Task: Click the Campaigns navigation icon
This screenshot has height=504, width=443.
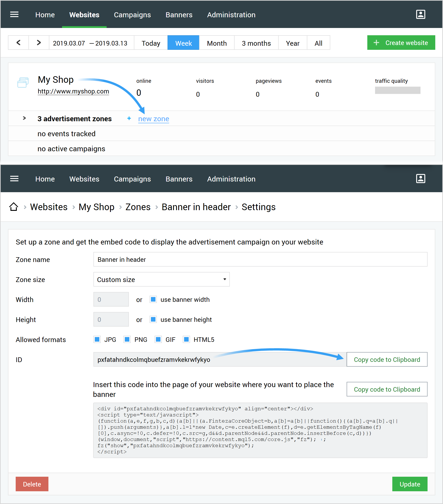Action: [x=132, y=15]
